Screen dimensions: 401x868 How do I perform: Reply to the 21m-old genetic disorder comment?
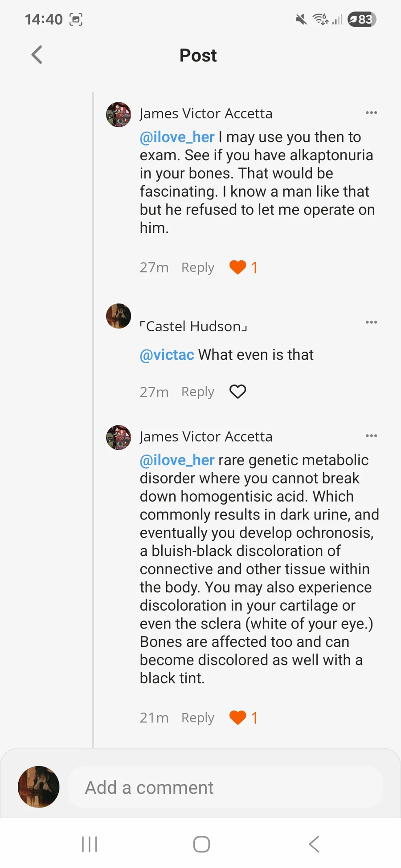tap(198, 718)
